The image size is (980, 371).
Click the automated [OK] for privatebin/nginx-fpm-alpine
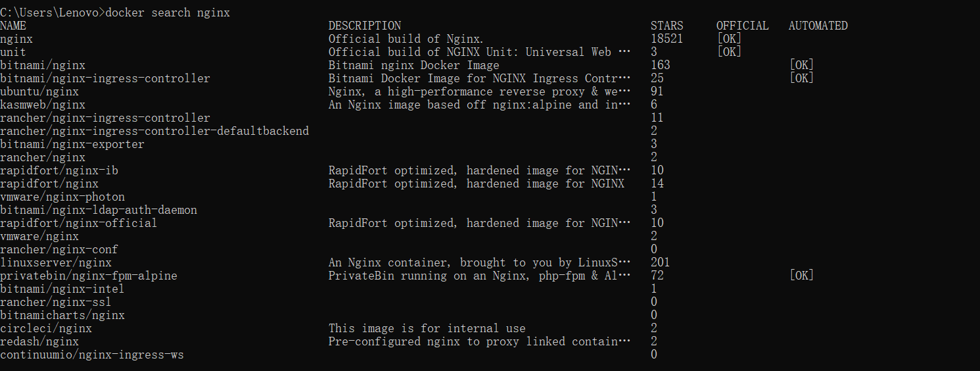(x=801, y=276)
